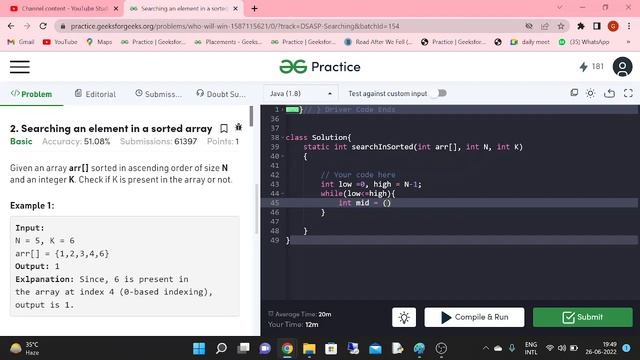Open Task View on taskbar

[243, 349]
